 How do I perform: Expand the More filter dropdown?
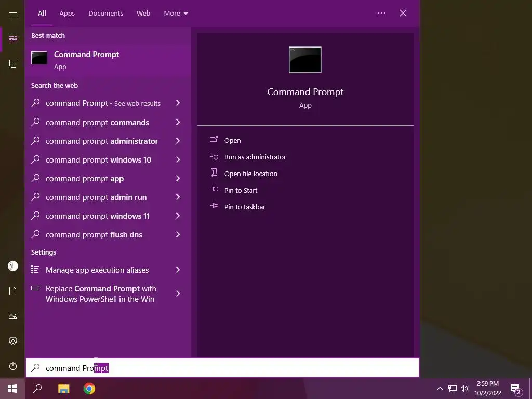176,13
